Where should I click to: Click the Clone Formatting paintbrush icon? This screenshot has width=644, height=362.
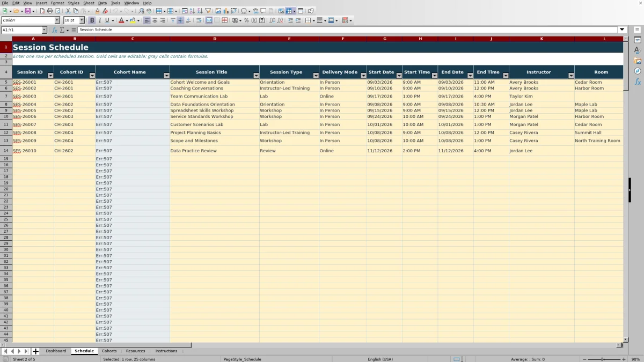[x=97, y=11]
